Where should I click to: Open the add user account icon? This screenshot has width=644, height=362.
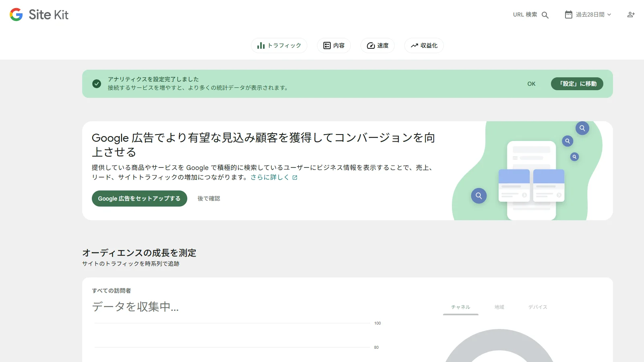(x=631, y=14)
